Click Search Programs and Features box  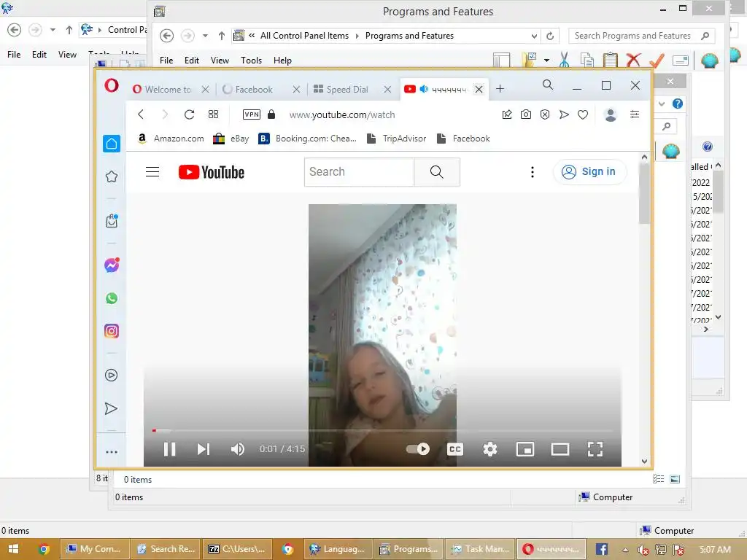coord(641,36)
